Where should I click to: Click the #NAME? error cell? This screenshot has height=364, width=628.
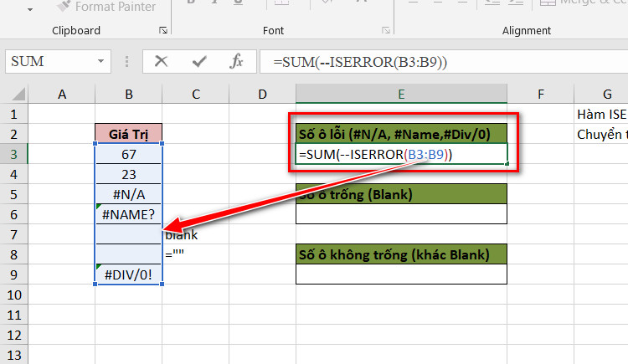click(129, 214)
